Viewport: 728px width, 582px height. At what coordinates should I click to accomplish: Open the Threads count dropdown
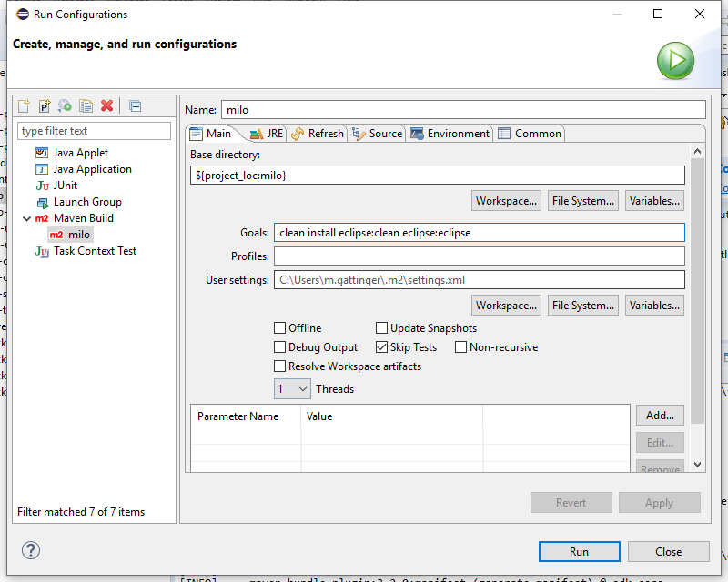click(292, 389)
